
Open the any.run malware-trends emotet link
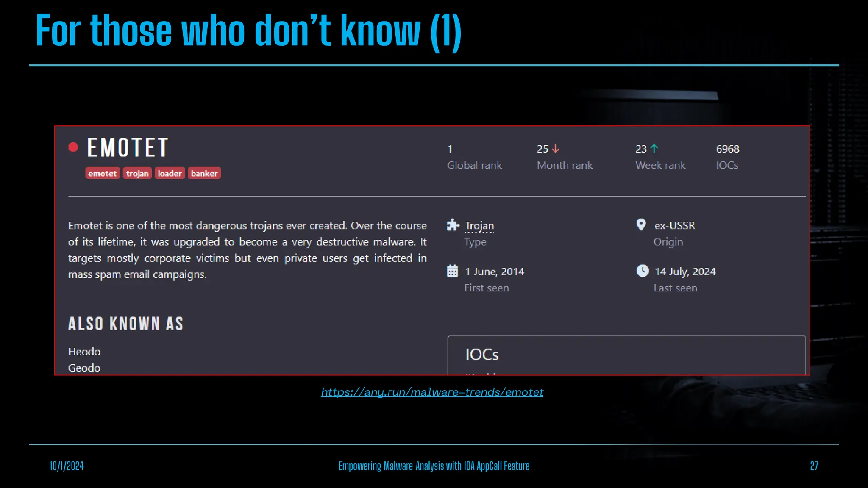tap(432, 392)
